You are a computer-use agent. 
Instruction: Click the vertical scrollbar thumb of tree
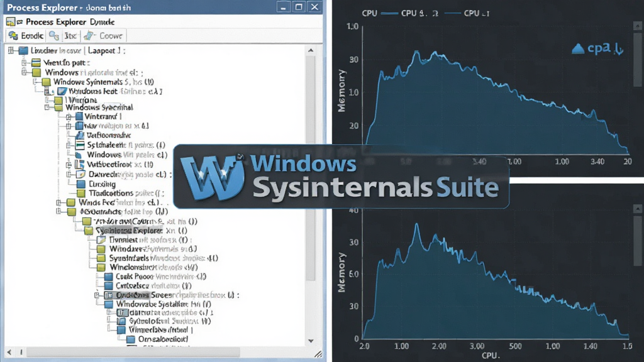(311, 168)
